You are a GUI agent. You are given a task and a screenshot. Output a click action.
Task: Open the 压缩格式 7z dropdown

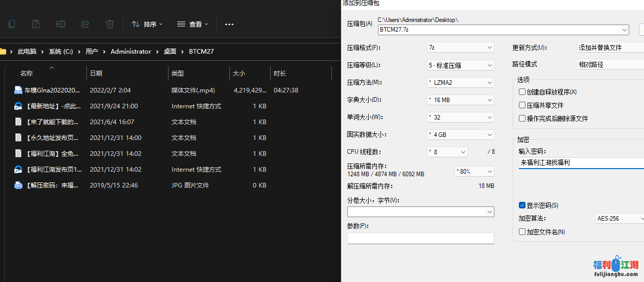pyautogui.click(x=460, y=48)
